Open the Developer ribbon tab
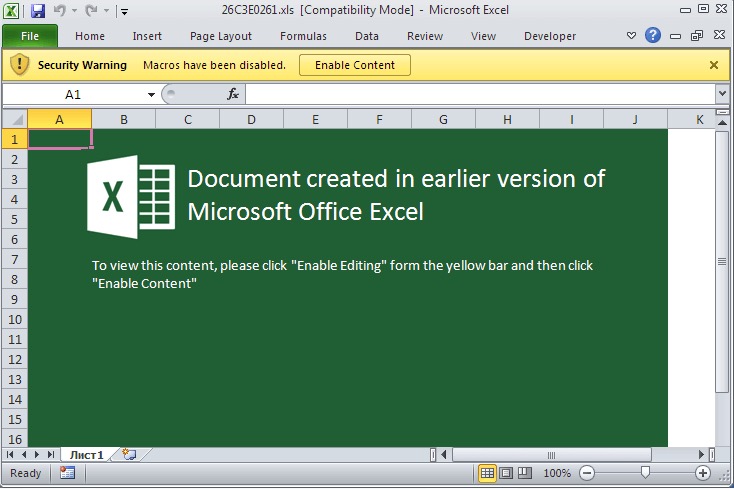This screenshot has width=734, height=489. click(550, 36)
